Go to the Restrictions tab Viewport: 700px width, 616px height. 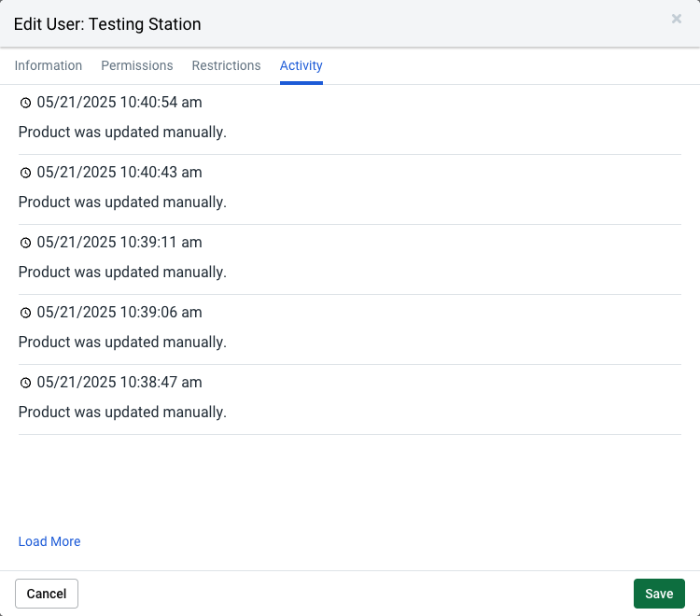[226, 65]
